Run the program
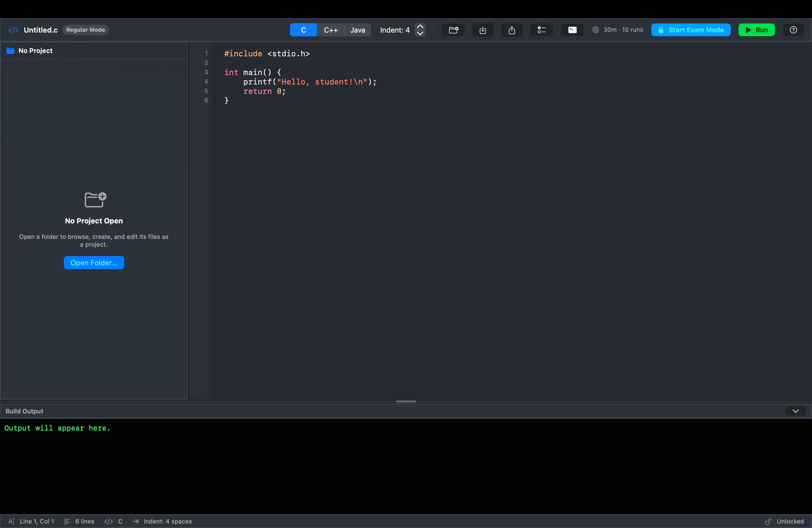The width and height of the screenshot is (812, 528). click(x=757, y=30)
